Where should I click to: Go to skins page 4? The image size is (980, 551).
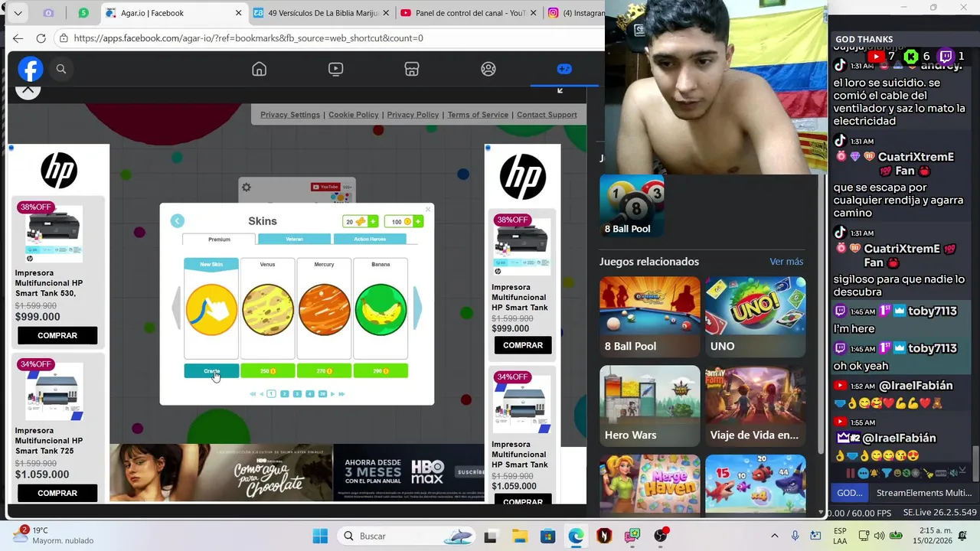click(x=309, y=394)
